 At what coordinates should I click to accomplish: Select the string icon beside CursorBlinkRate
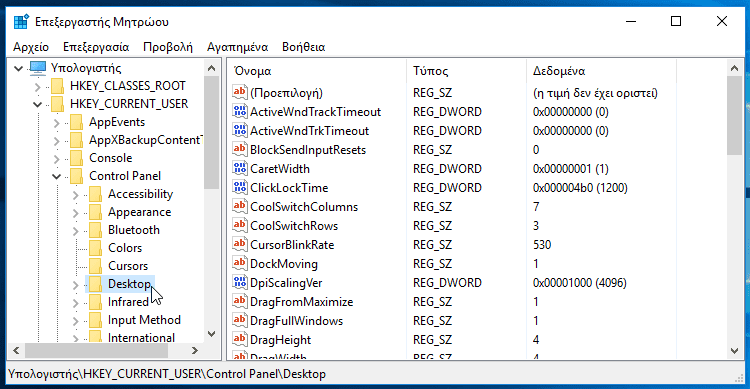[240, 245]
